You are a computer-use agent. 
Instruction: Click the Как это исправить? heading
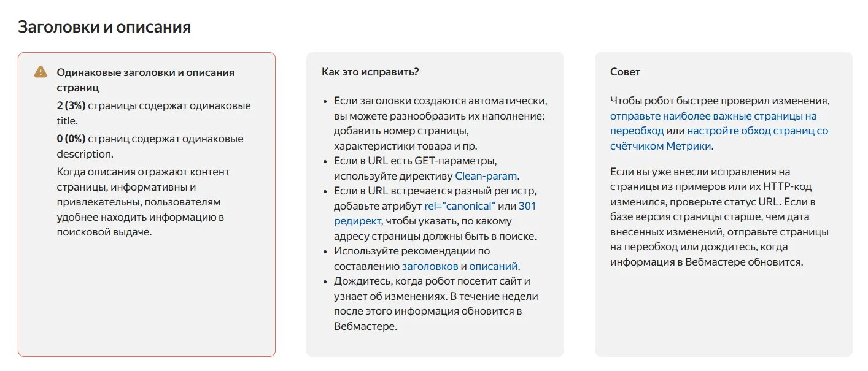tap(370, 72)
